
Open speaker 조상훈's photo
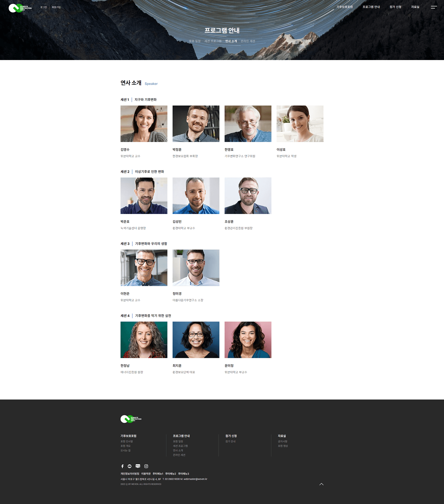pos(248,196)
